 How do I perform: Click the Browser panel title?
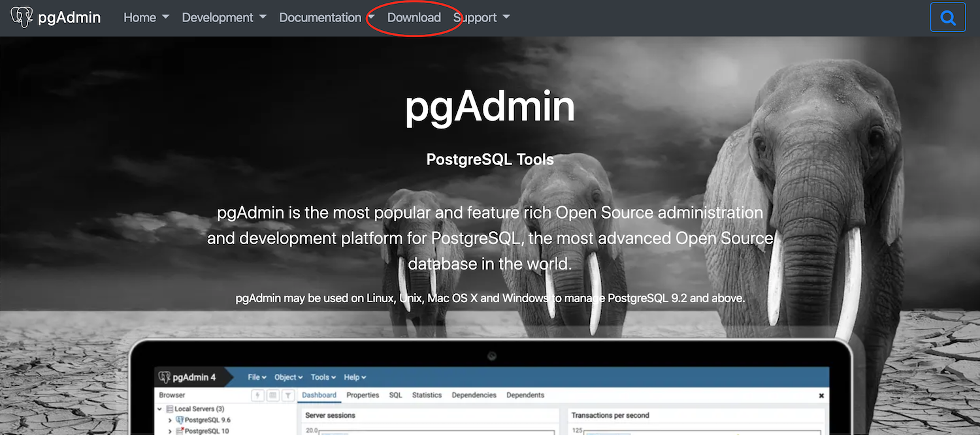click(x=172, y=395)
